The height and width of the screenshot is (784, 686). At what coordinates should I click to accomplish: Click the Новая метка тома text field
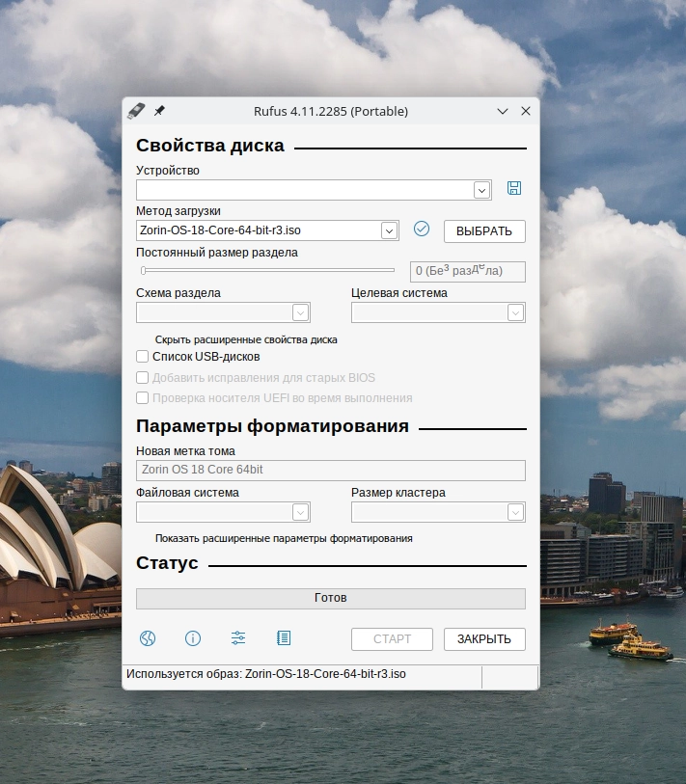331,470
